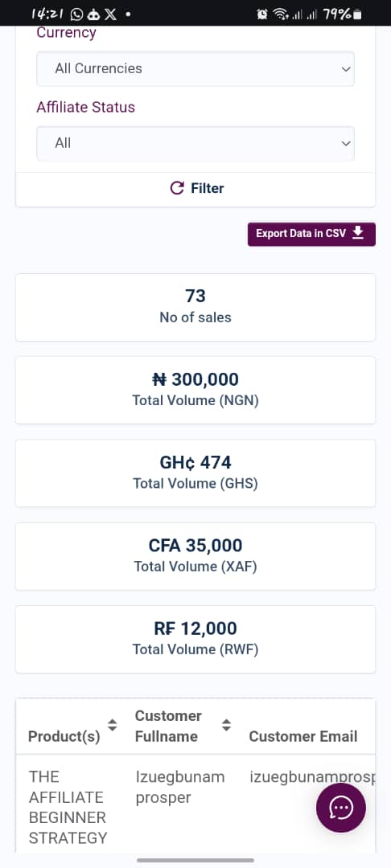The image size is (391, 868).
Task: Select the Product(s) column header
Action: click(64, 737)
